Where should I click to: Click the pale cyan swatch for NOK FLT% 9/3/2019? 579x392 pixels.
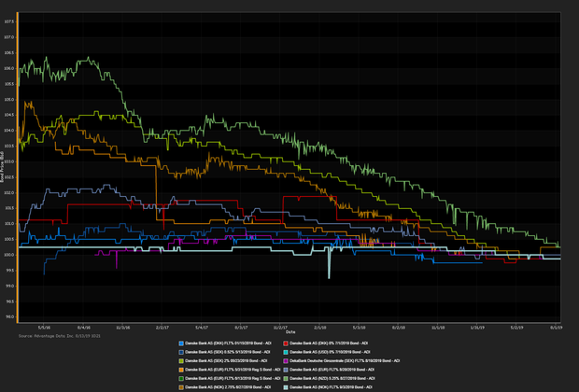[x=286, y=387]
